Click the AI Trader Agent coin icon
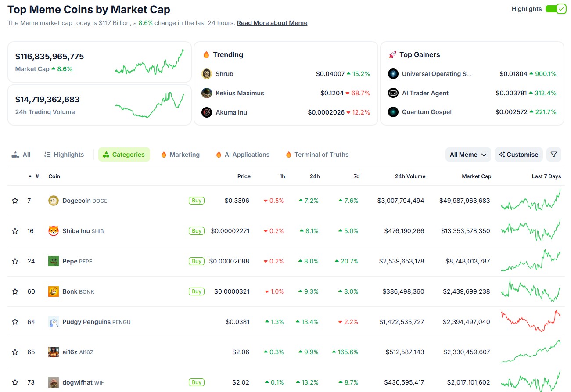The height and width of the screenshot is (392, 571). pyautogui.click(x=393, y=93)
